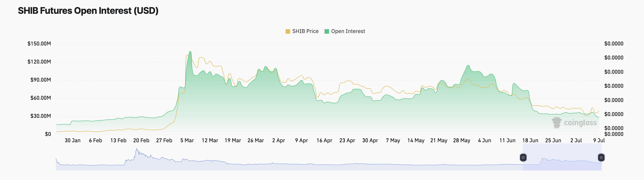Click the 7 May date label
This screenshot has width=644, height=180.
pos(393,140)
